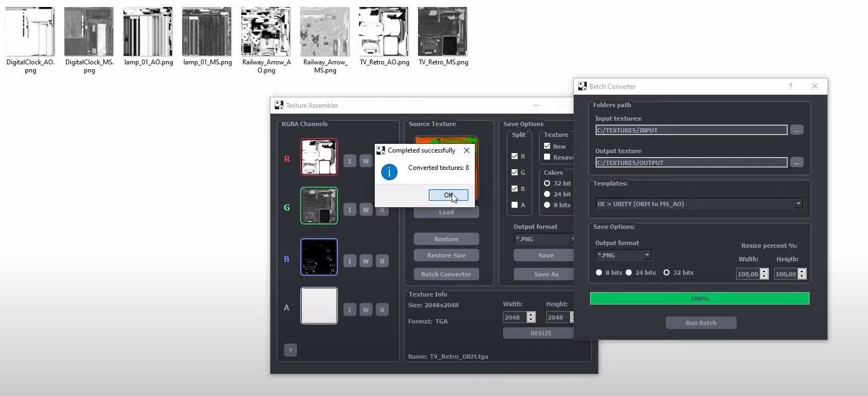Select 32 bit color in Texture Assembler

click(x=547, y=183)
